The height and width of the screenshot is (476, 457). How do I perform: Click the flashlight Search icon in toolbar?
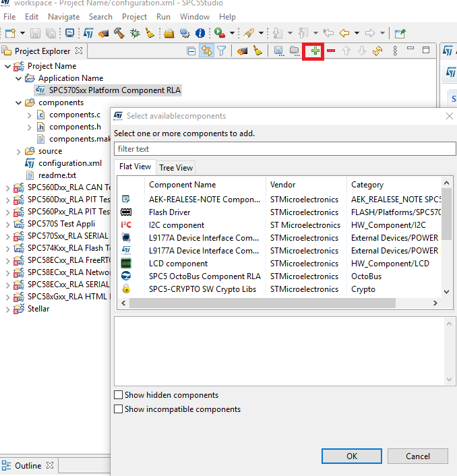tap(249, 33)
